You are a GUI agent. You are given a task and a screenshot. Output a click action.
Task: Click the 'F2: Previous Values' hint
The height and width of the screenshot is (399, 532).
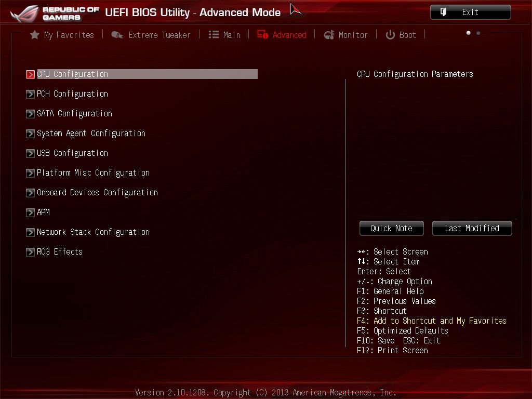tap(396, 301)
